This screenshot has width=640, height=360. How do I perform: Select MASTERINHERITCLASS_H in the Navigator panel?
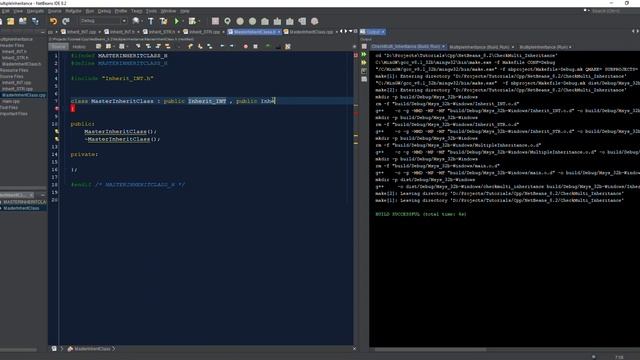(24, 202)
